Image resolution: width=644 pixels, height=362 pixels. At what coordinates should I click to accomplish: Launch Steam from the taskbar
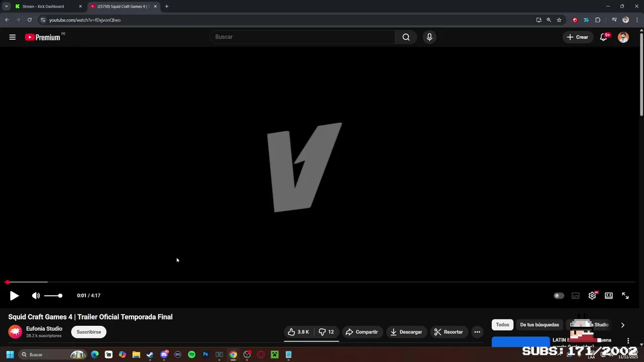[x=150, y=354]
